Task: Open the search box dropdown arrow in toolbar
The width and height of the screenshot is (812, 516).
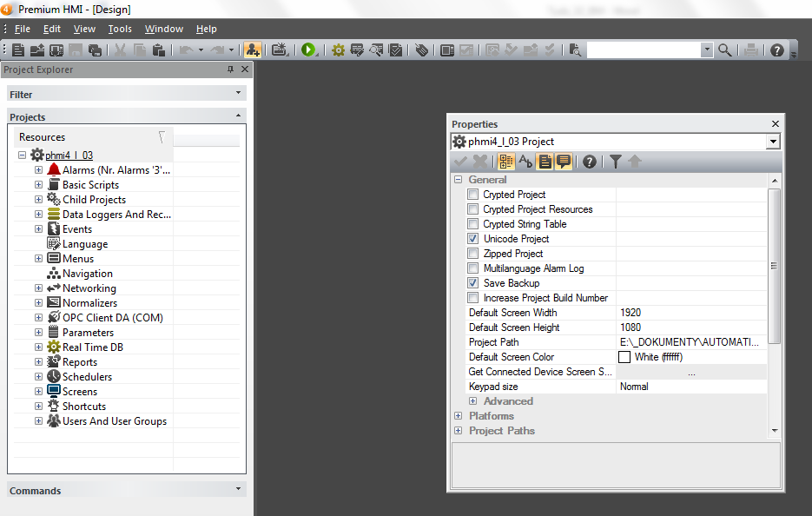Action: [x=707, y=50]
